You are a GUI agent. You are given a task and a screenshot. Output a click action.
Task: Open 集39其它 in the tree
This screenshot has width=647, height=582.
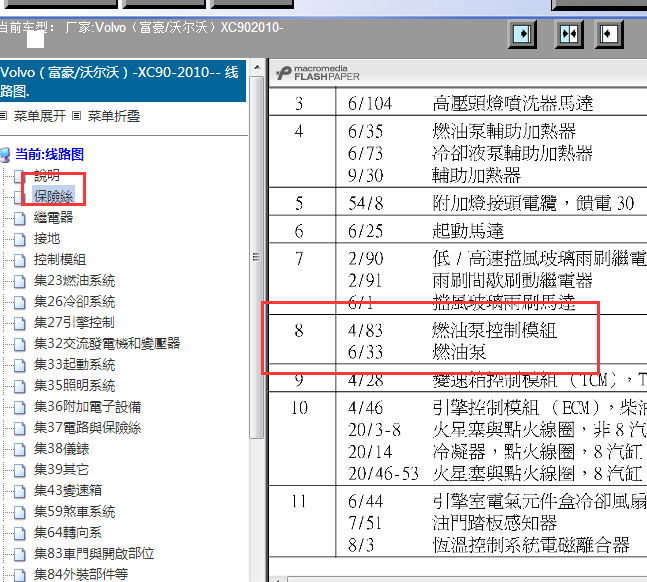[61, 469]
